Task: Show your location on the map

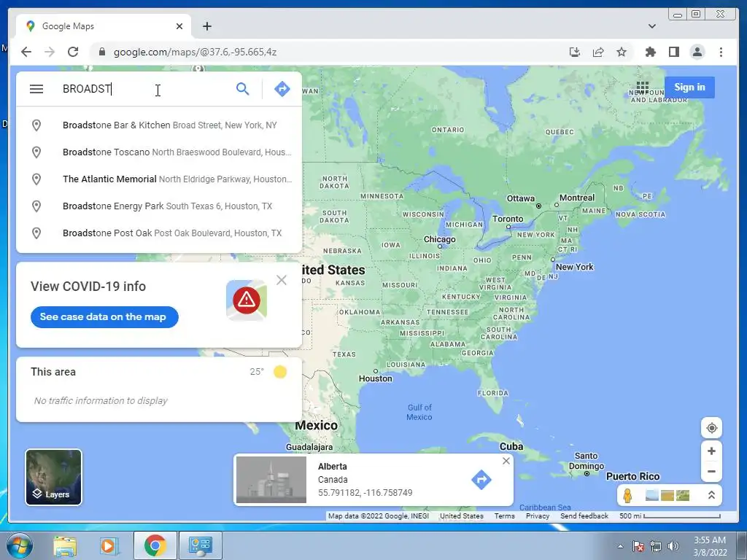Action: pos(711,428)
